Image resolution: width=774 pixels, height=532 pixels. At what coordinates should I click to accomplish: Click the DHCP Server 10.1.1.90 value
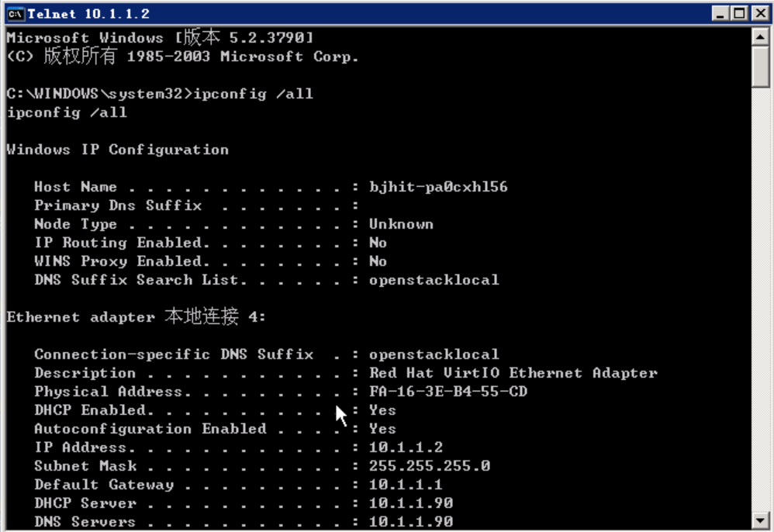411,503
